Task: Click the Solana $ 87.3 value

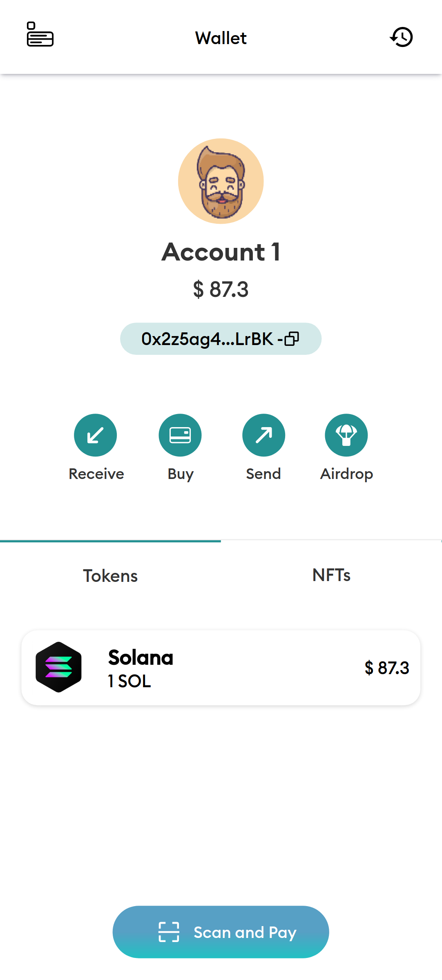Action: click(386, 668)
